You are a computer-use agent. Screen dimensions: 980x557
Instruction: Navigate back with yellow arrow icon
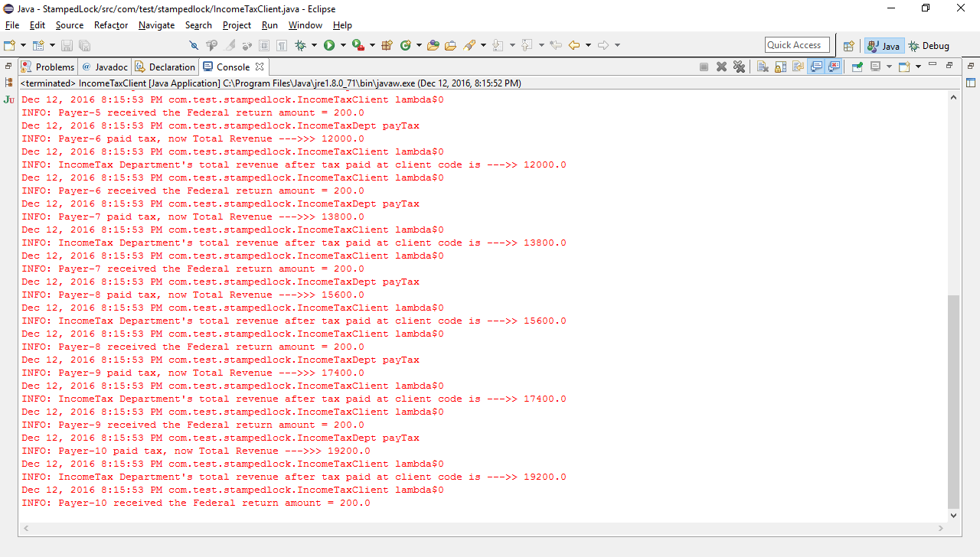click(x=573, y=46)
